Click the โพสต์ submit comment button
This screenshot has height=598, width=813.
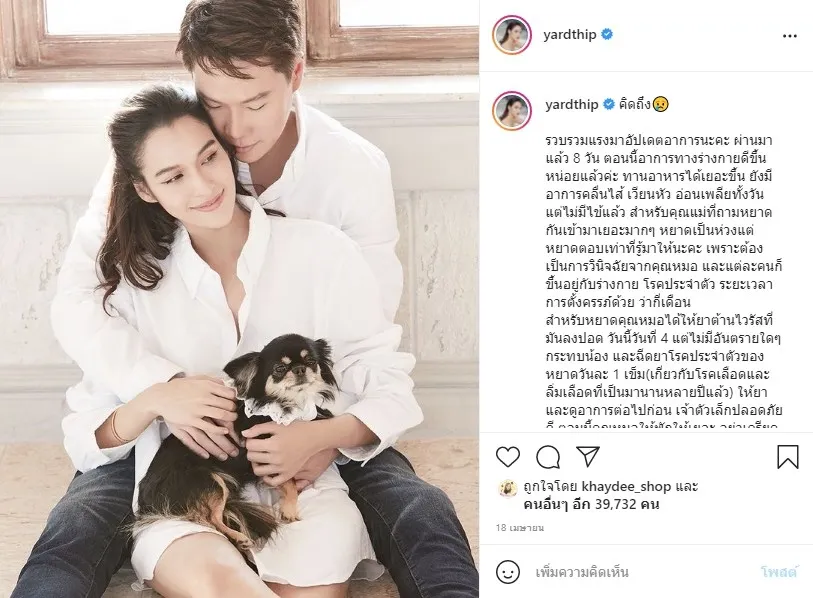[779, 573]
